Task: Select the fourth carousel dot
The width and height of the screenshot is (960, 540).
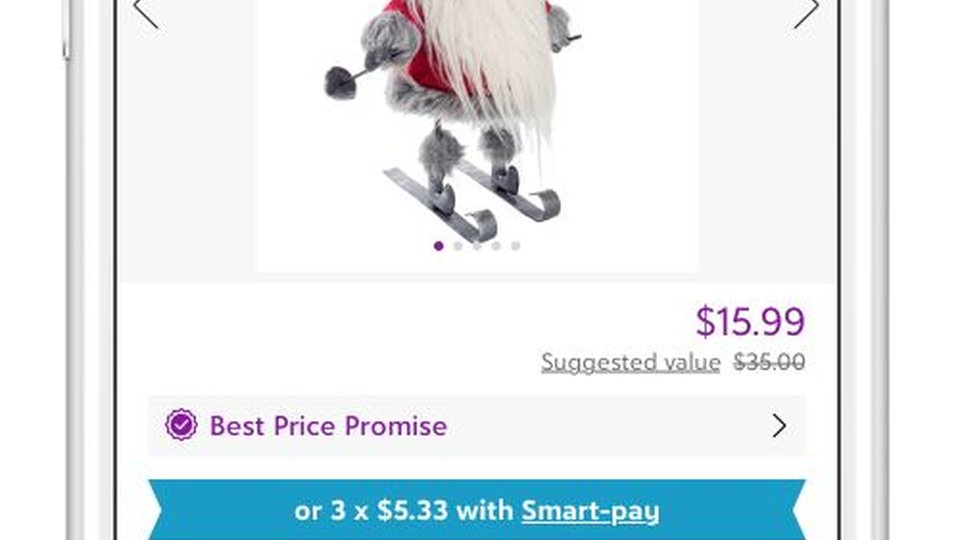Action: click(x=497, y=246)
